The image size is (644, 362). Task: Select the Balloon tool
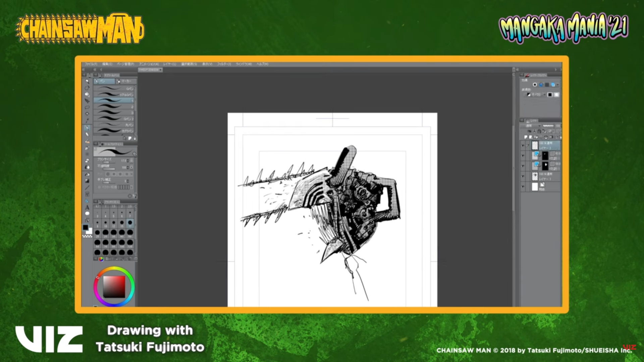(x=87, y=214)
